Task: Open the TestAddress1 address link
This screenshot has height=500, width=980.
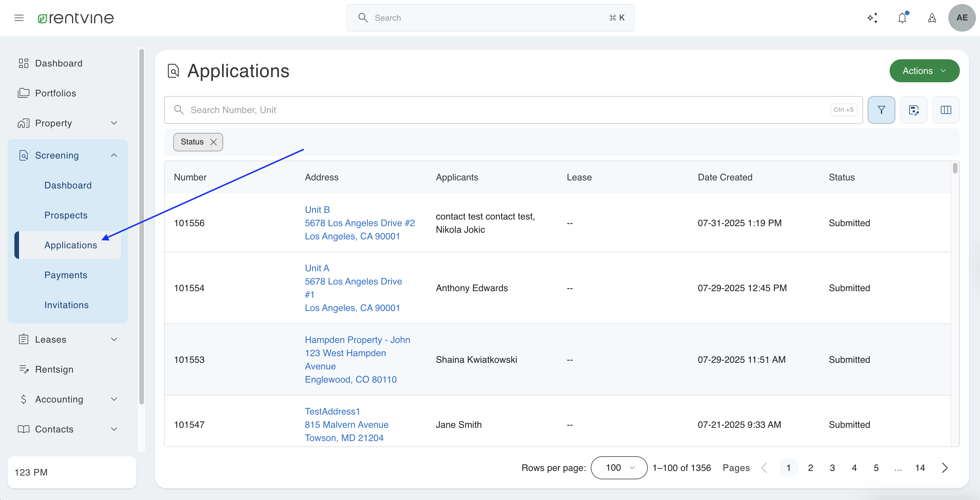Action: point(347,424)
